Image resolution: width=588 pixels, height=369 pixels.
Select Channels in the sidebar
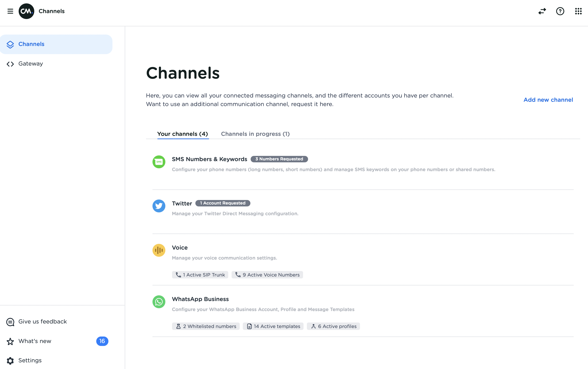click(31, 44)
